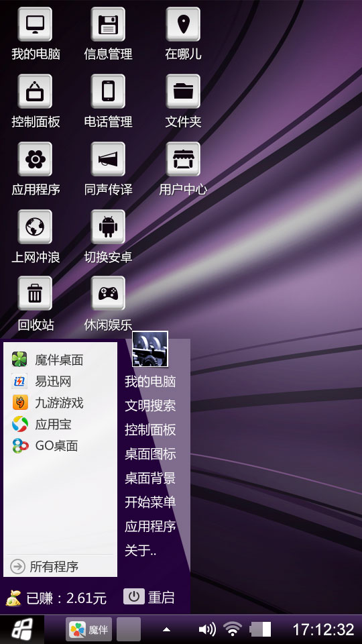Expand 所有程序 all programs list
Screen dimensions: 362x644
coord(60,567)
